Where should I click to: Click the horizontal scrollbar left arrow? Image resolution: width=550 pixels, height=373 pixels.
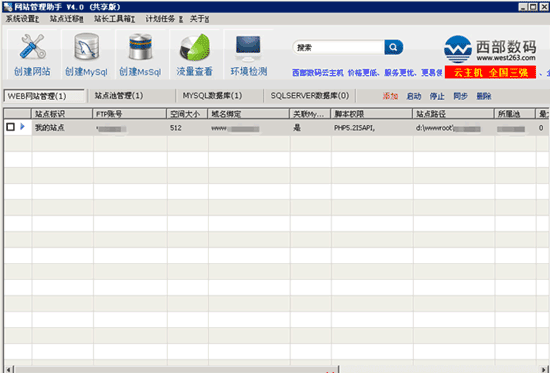click(9, 369)
